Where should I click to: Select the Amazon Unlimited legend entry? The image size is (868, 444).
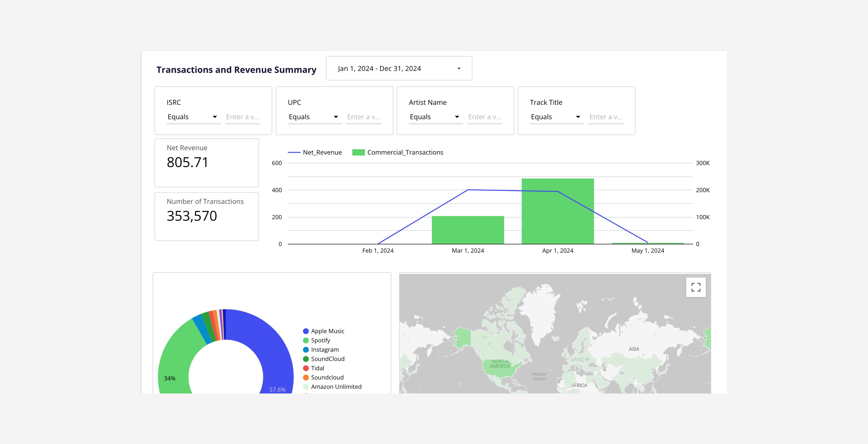point(332,387)
